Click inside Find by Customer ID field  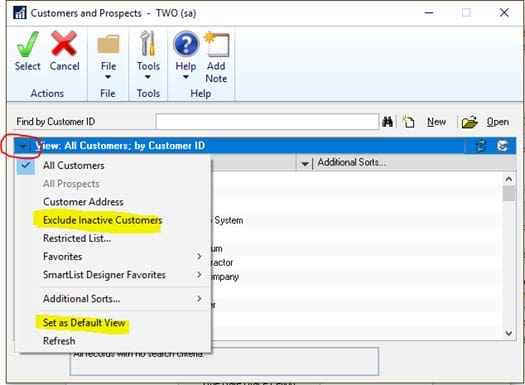click(x=267, y=122)
